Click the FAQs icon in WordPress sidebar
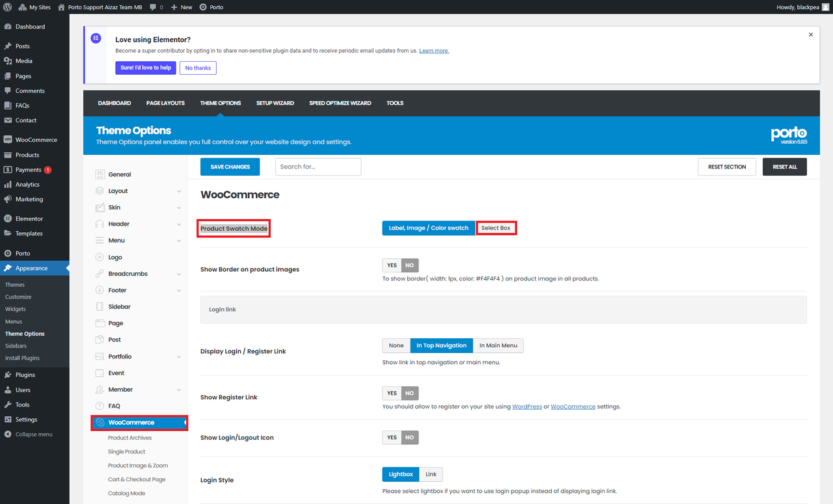 click(8, 105)
